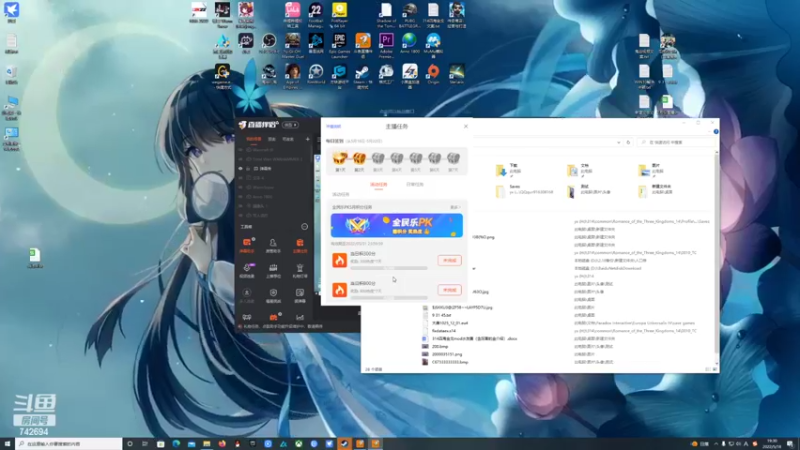Viewport: 800px width, 450px height.
Task: Switch to the first highlighted scene tab
Action: (254, 139)
